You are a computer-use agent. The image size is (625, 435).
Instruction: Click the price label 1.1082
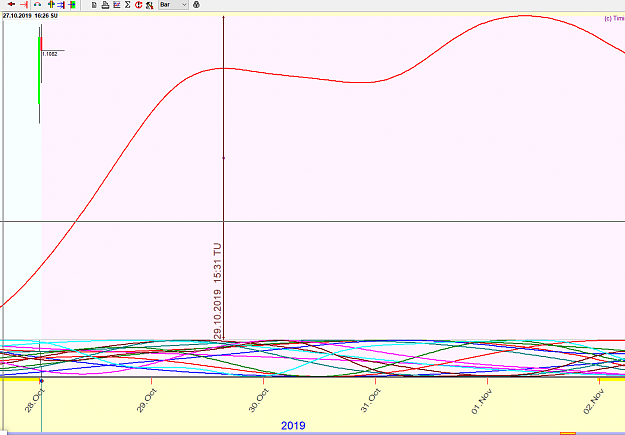point(49,54)
